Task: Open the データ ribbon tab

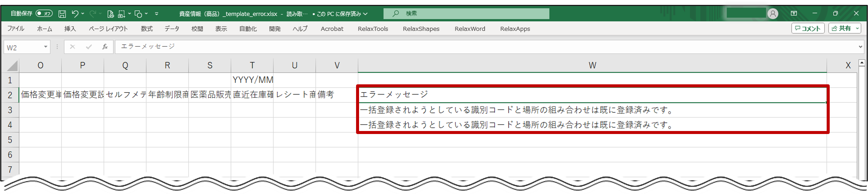Action: click(172, 29)
